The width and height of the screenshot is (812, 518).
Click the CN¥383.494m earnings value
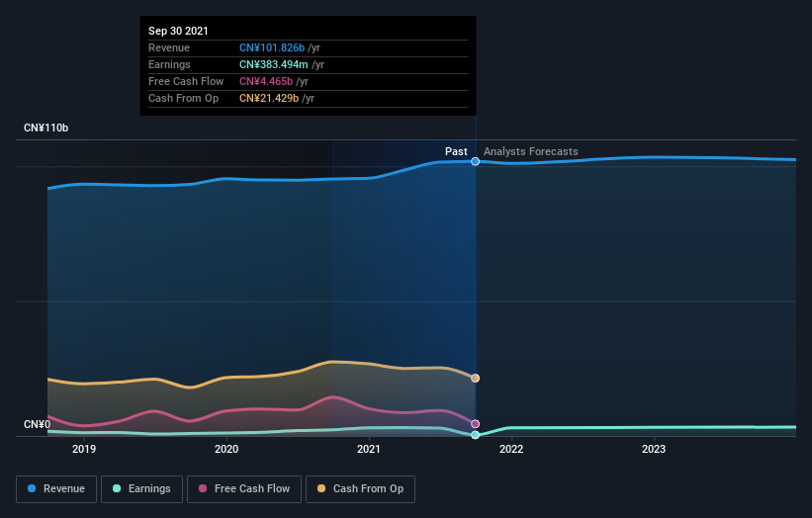(273, 64)
